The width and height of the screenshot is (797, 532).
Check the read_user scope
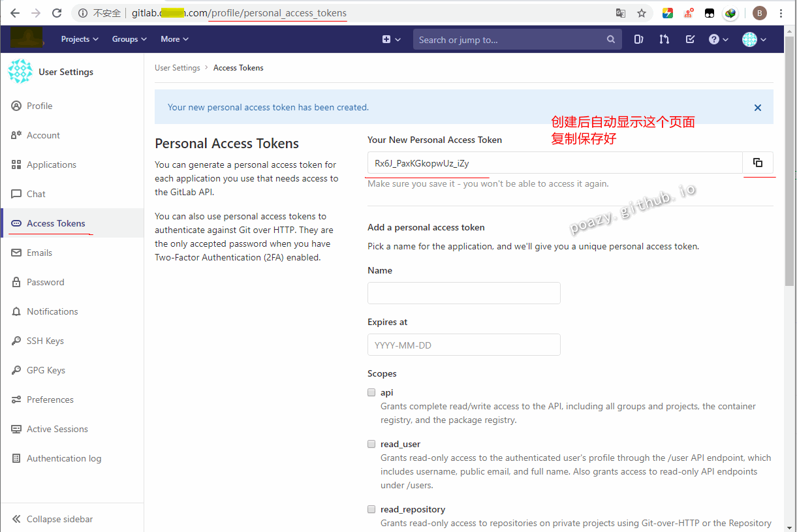[371, 444]
